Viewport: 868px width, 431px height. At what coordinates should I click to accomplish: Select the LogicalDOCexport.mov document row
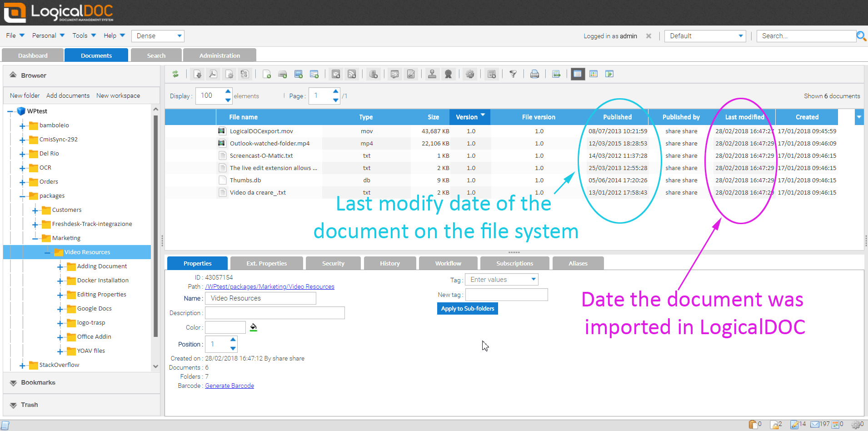[x=501, y=131]
